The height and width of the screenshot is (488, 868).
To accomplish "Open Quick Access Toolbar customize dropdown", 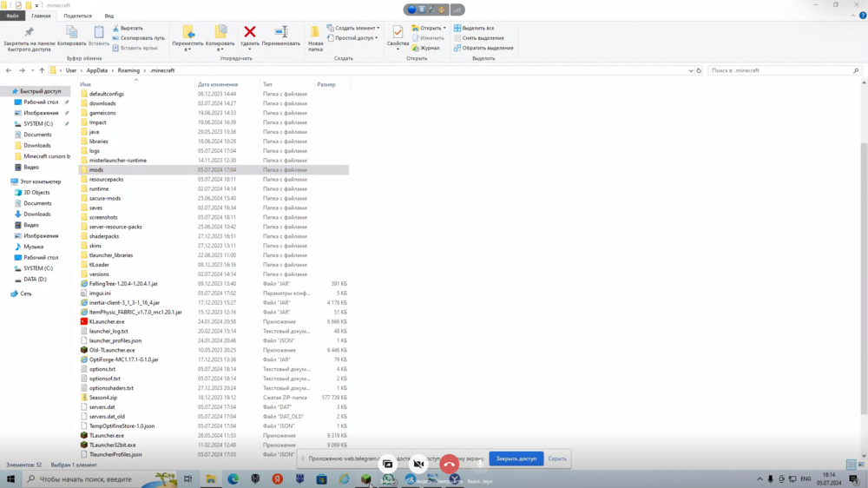I will click(36, 5).
